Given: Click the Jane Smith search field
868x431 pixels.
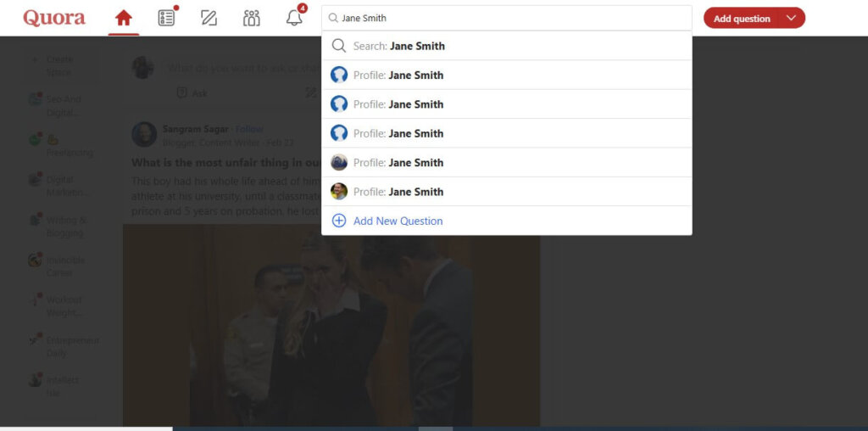Looking at the screenshot, I should click(x=507, y=19).
